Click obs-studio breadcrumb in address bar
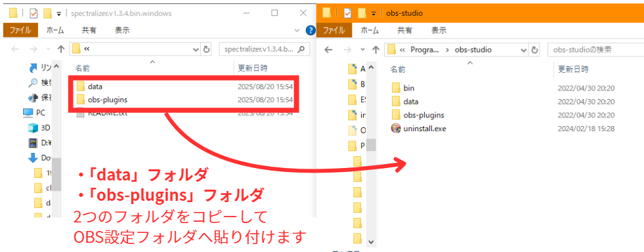 click(473, 50)
